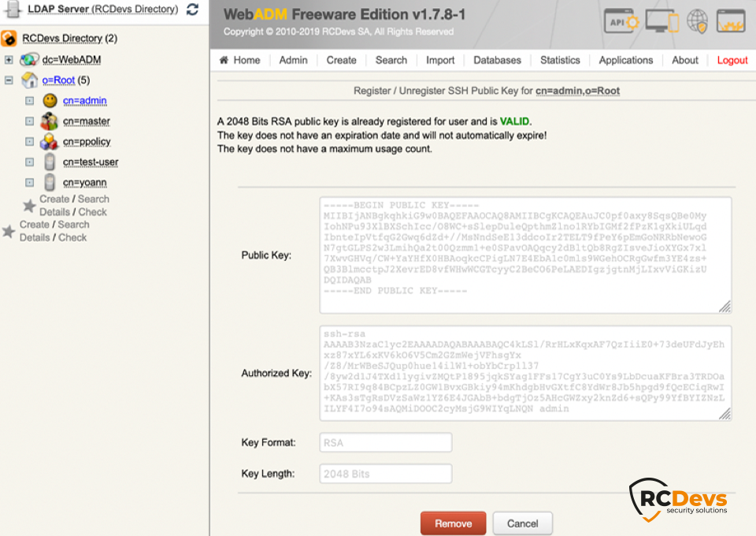Image resolution: width=756 pixels, height=536 pixels.
Task: Expand the cn=ppolicy node box
Action: coord(29,142)
